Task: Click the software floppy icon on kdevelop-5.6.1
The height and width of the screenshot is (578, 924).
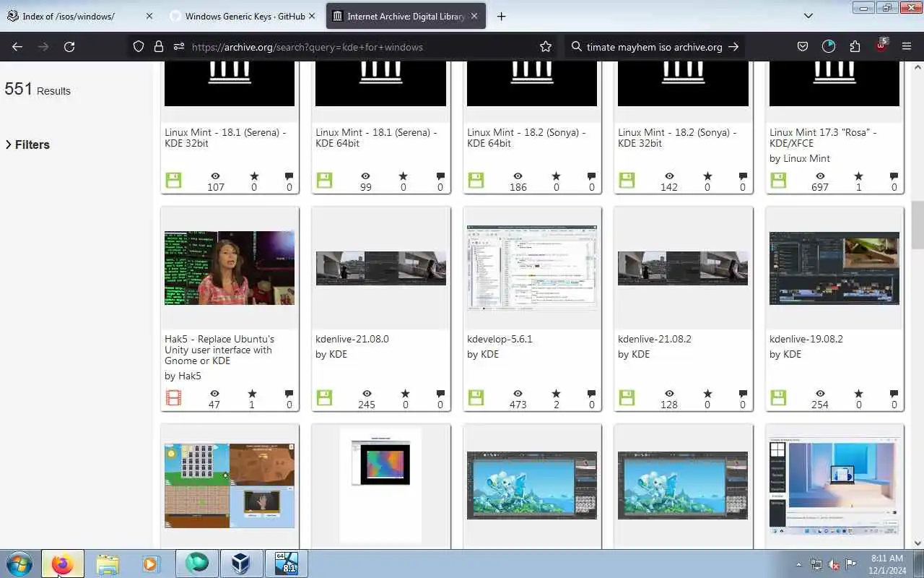Action: [476, 397]
